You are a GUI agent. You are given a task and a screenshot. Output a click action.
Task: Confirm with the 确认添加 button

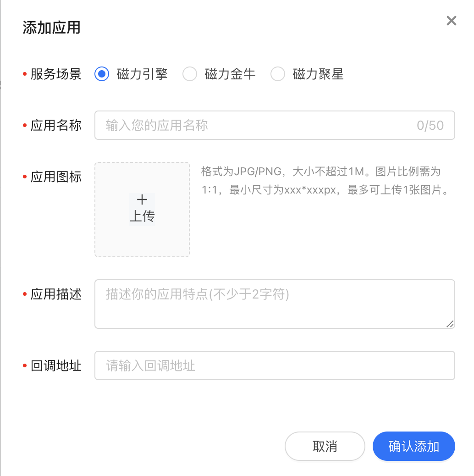click(413, 446)
